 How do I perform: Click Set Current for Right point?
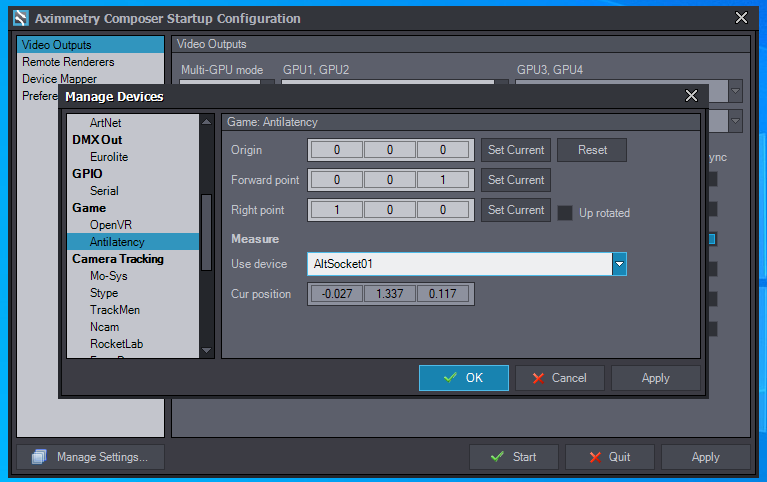tap(516, 210)
